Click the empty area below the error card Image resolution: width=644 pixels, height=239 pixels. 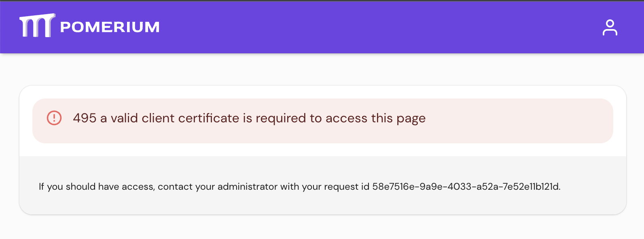pyautogui.click(x=322, y=228)
